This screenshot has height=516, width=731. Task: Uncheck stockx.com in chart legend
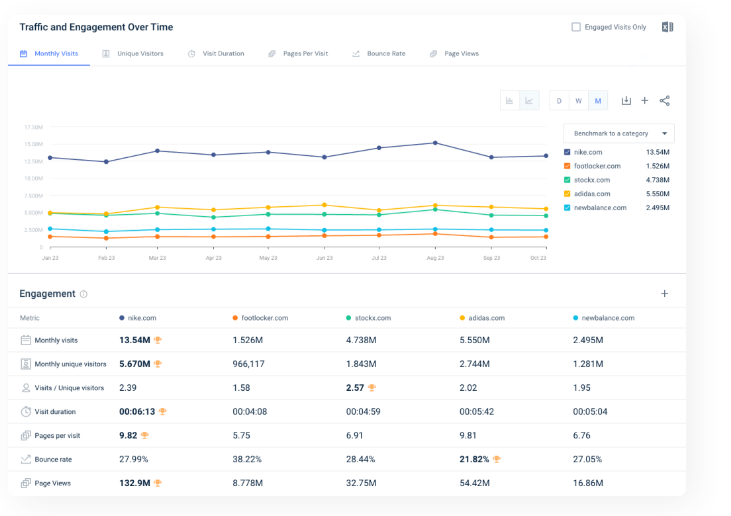click(x=567, y=180)
